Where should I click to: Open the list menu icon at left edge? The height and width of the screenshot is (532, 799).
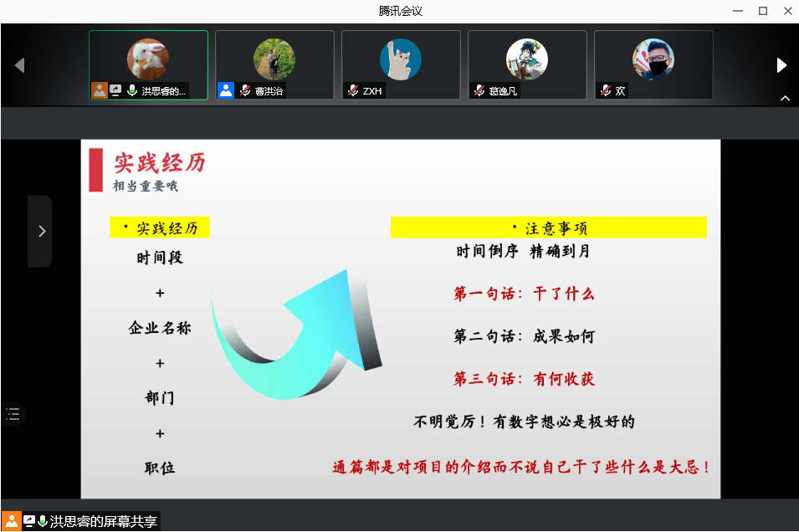(x=13, y=413)
